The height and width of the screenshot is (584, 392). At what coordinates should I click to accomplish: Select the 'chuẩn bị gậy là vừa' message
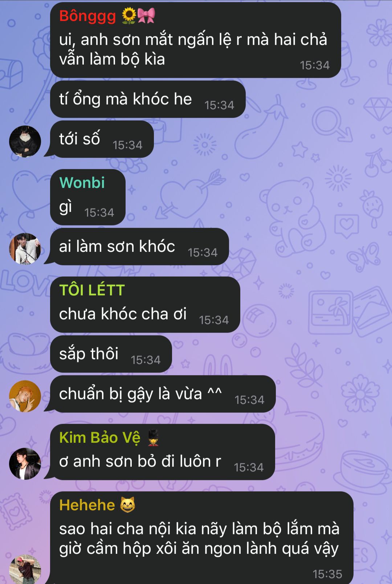click(163, 394)
